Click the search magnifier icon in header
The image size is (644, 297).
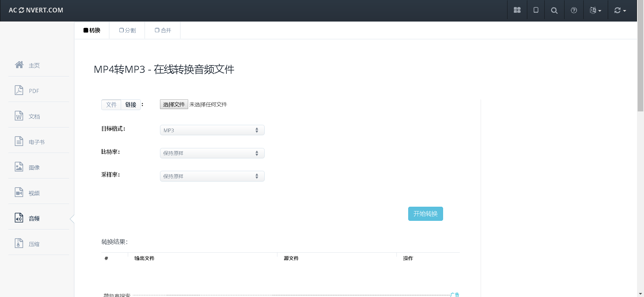pos(554,10)
